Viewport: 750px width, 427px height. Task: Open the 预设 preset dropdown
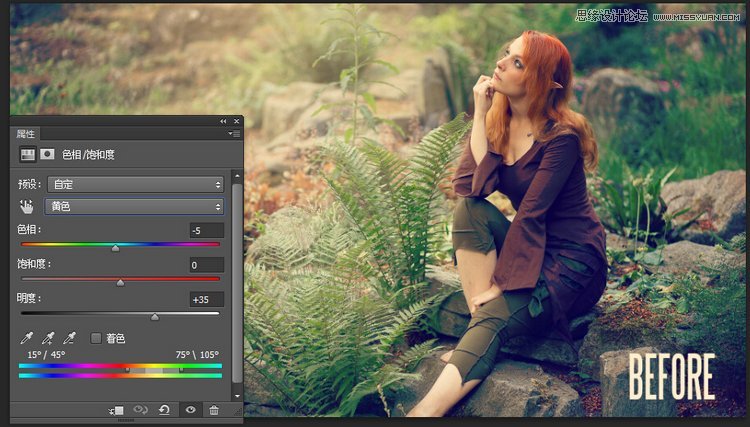point(135,184)
